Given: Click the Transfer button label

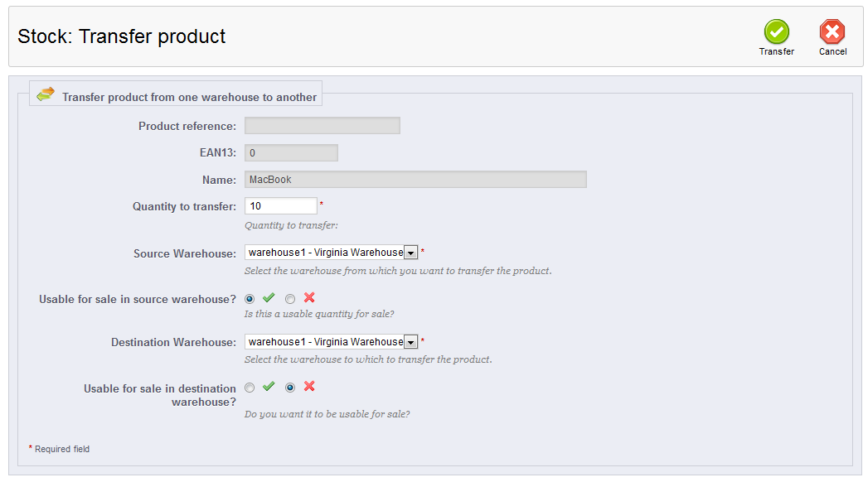Looking at the screenshot, I should (776, 51).
